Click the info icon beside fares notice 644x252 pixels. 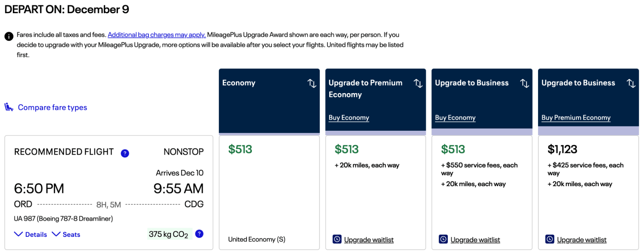click(9, 36)
